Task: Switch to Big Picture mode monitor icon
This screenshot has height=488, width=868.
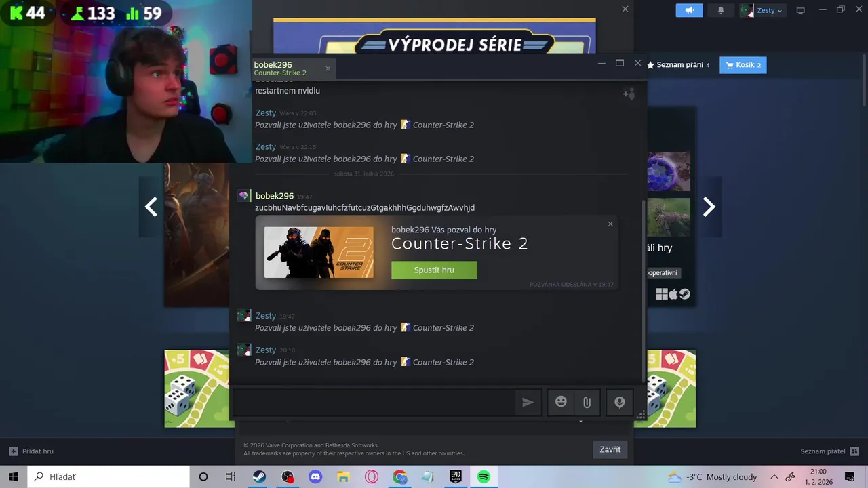Action: tap(800, 10)
